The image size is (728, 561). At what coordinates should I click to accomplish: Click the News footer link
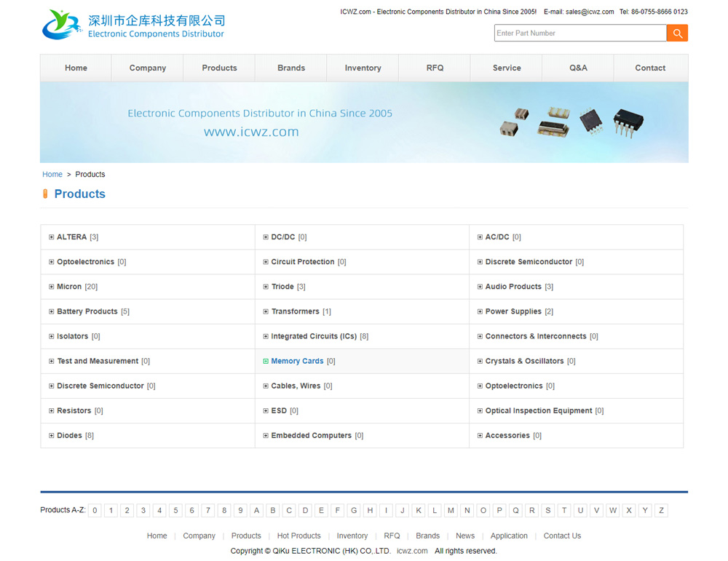[464, 536]
